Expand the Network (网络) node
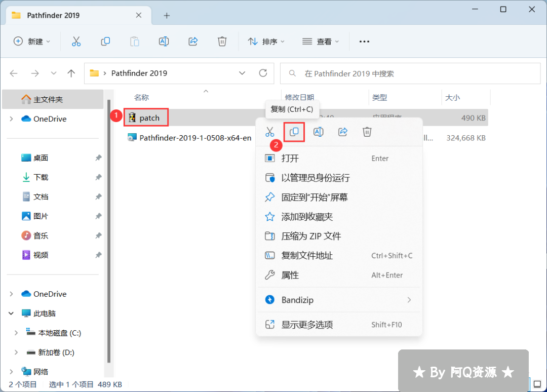Image resolution: width=547 pixels, height=392 pixels. point(12,371)
